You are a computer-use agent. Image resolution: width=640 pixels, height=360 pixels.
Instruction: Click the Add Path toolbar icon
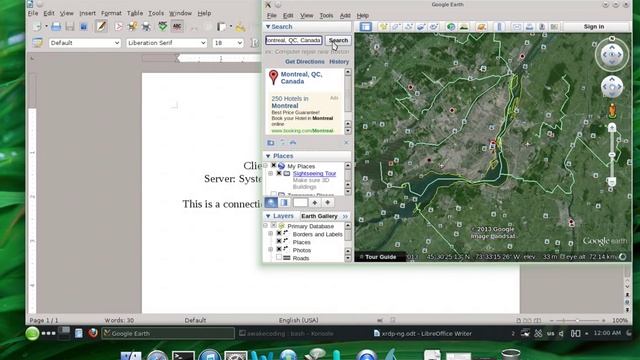[x=409, y=27]
